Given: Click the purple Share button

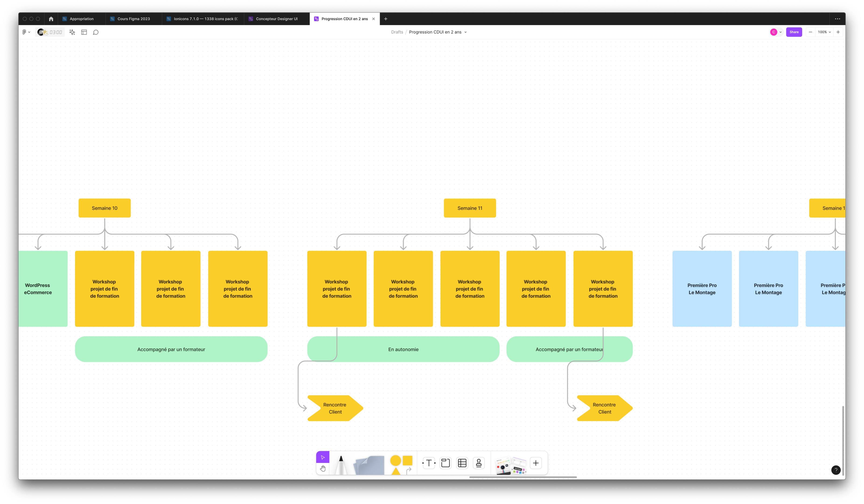Looking at the screenshot, I should [x=794, y=32].
